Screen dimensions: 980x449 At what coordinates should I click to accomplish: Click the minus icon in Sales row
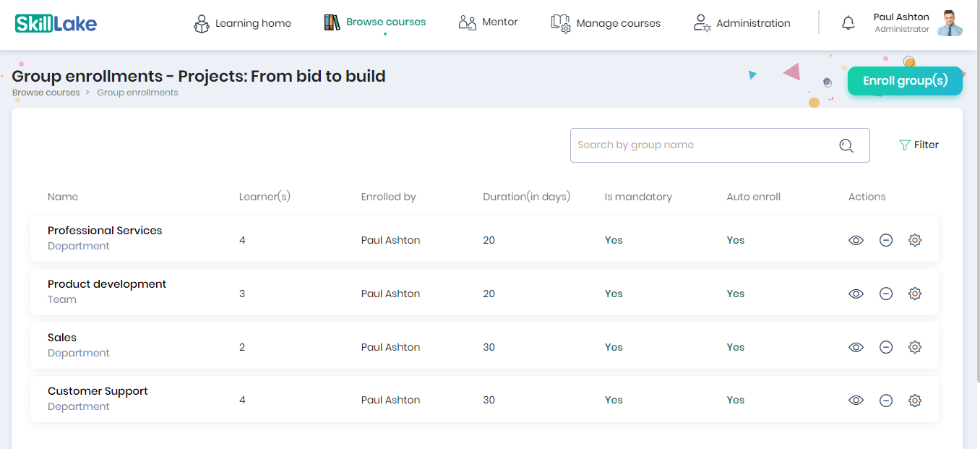(886, 347)
